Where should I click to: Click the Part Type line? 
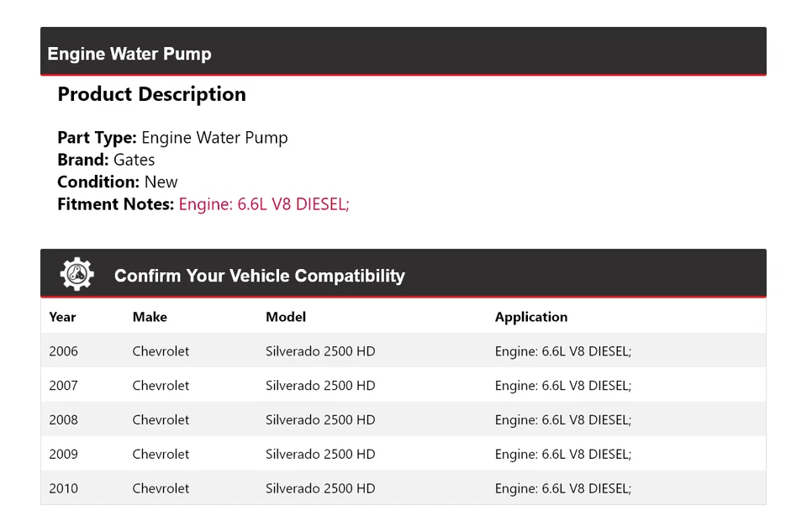172,138
